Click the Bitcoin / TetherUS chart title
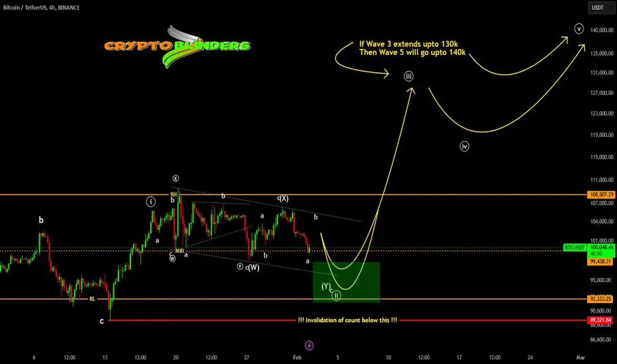The height and width of the screenshot is (364, 617). tap(41, 7)
